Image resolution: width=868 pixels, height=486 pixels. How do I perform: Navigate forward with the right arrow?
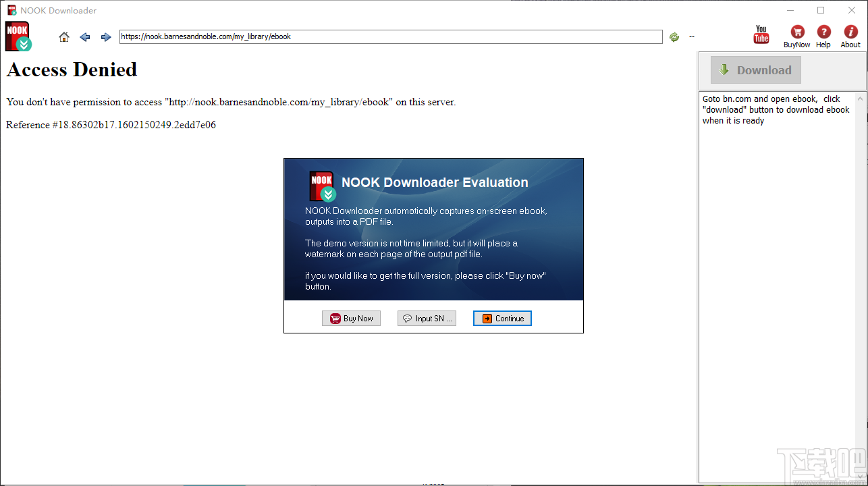(x=106, y=37)
